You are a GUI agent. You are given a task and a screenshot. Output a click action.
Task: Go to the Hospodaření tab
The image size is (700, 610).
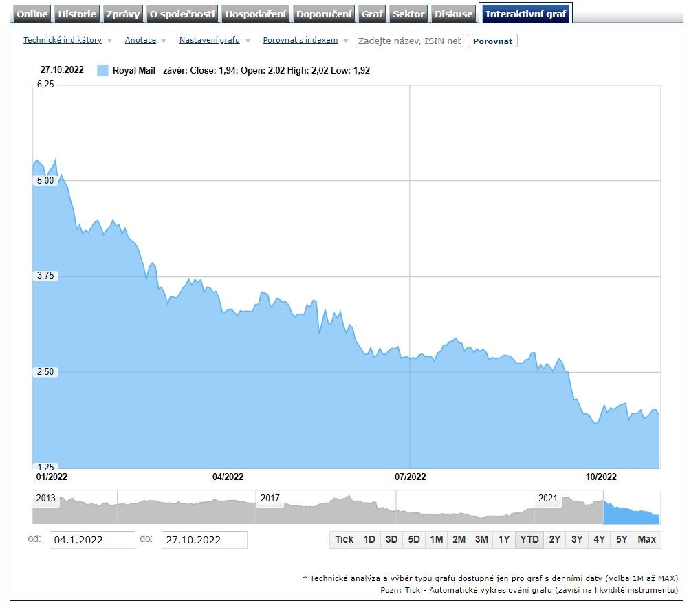pos(256,14)
